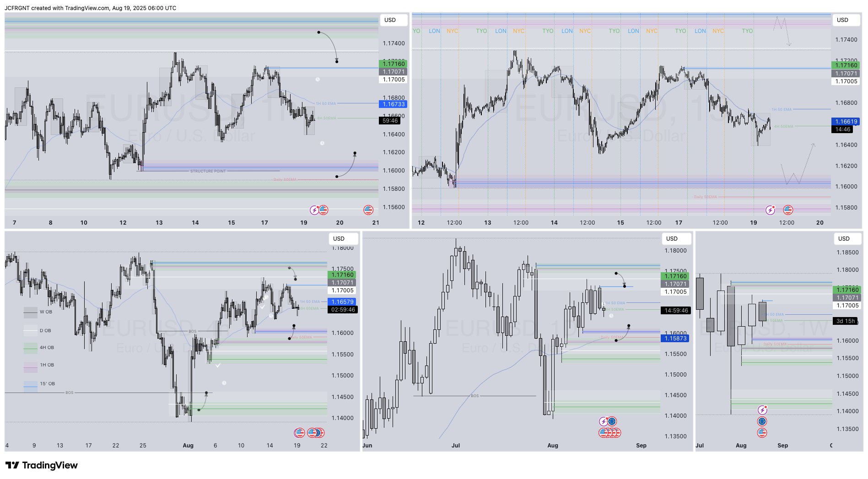This screenshot has height=479, width=868.
Task: Click BOS label in 1D chart
Action: coord(475,396)
